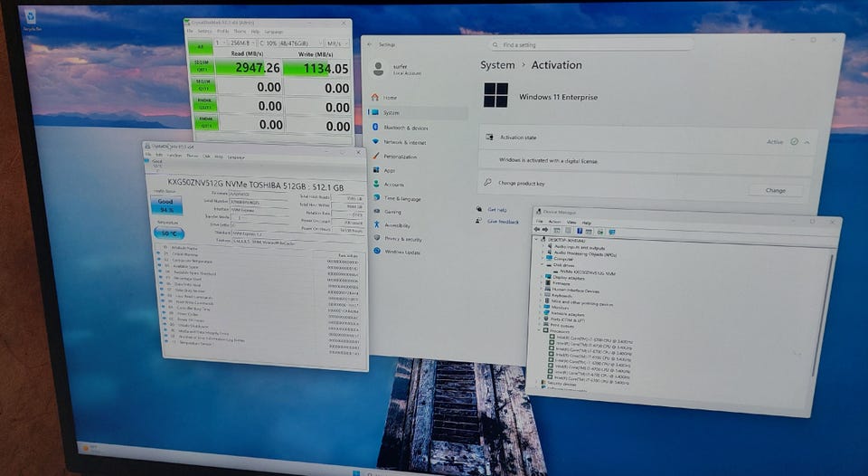Run the RND4K Q32T1 benchmark
Screen dimensions: 868x476
205,104
